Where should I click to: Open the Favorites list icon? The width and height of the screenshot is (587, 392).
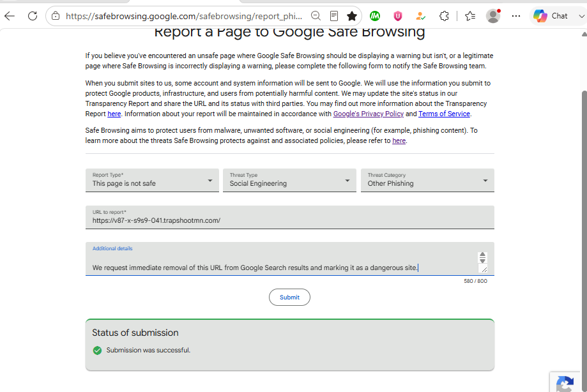tap(470, 16)
